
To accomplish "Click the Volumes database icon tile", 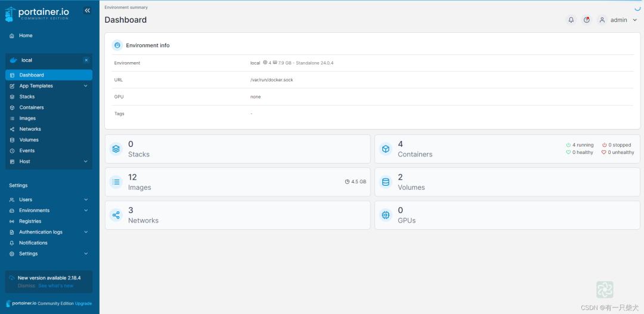I will (386, 182).
